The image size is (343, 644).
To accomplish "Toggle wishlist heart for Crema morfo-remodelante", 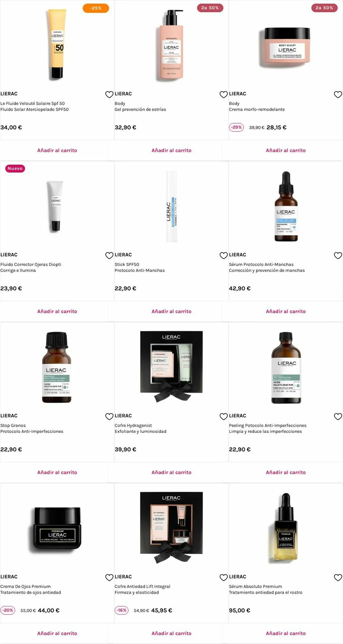I will click(x=338, y=95).
